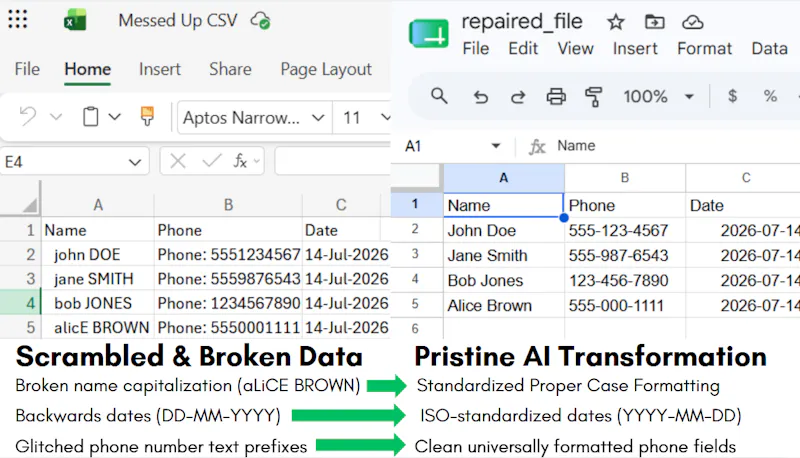This screenshot has width=800, height=458.
Task: Open the Aptos Narrow font dropdown
Action: click(x=318, y=118)
